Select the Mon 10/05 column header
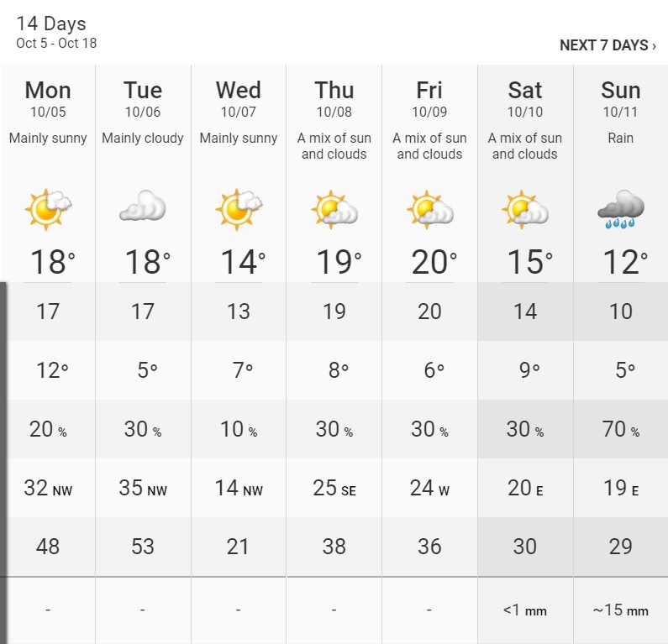This screenshot has height=644, width=668. click(x=48, y=97)
